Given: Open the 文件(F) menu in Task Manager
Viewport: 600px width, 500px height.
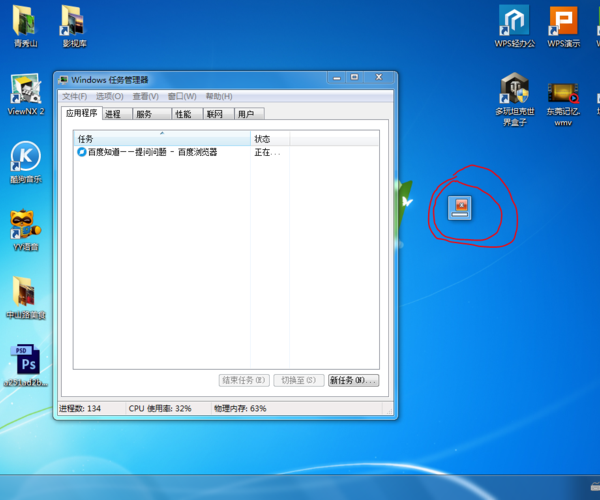Looking at the screenshot, I should tap(75, 96).
